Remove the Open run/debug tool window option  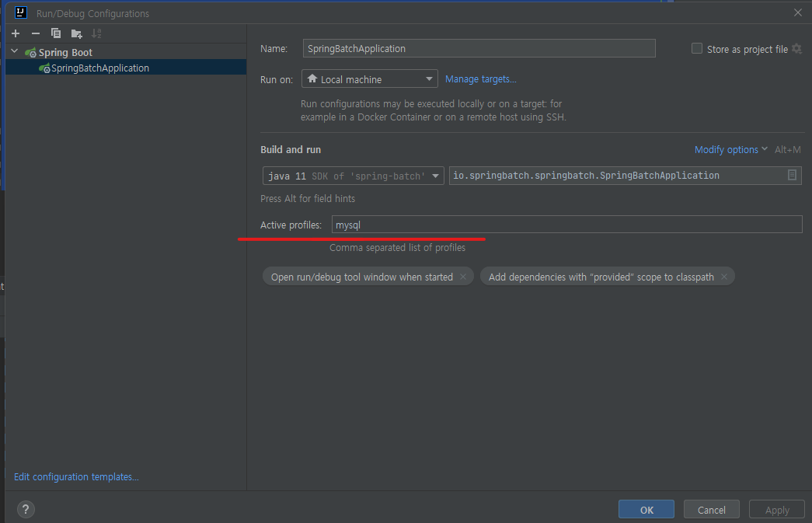coord(463,277)
